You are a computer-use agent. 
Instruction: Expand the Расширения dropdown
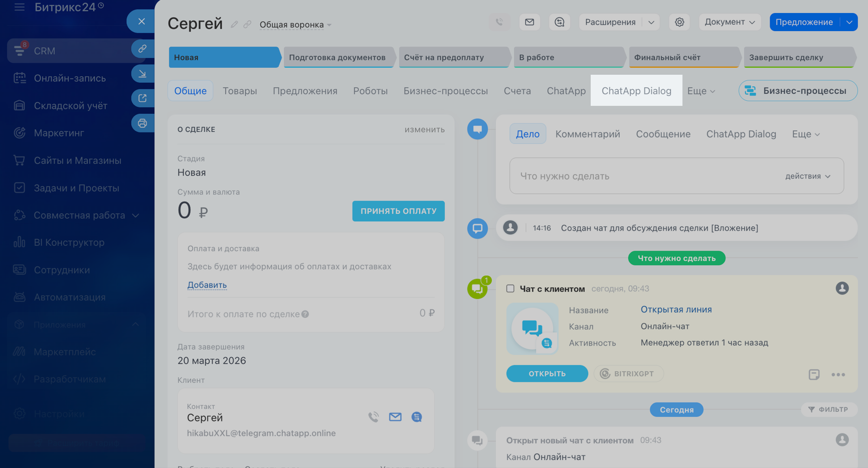tap(651, 22)
